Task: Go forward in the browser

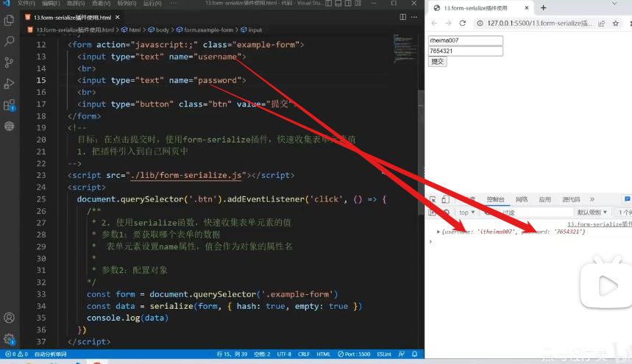Action: 448,24
